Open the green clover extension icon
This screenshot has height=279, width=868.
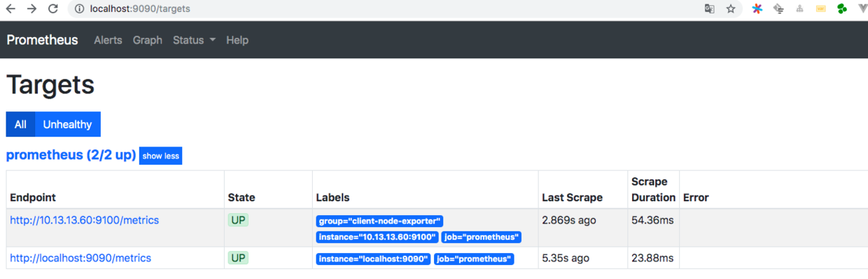click(842, 9)
